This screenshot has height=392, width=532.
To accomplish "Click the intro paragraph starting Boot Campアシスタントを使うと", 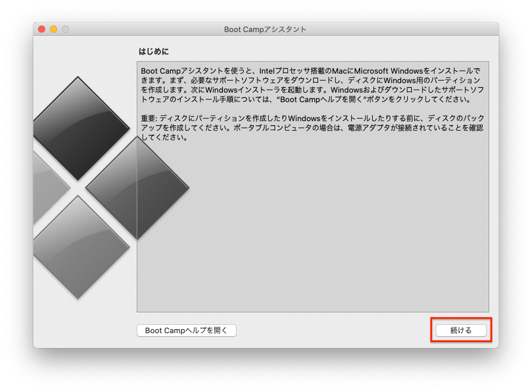I will pyautogui.click(x=312, y=85).
